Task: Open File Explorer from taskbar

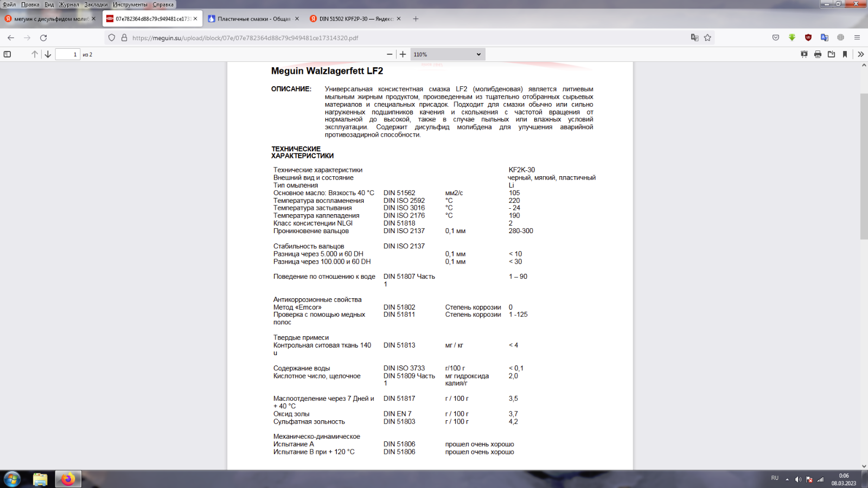Action: click(40, 479)
